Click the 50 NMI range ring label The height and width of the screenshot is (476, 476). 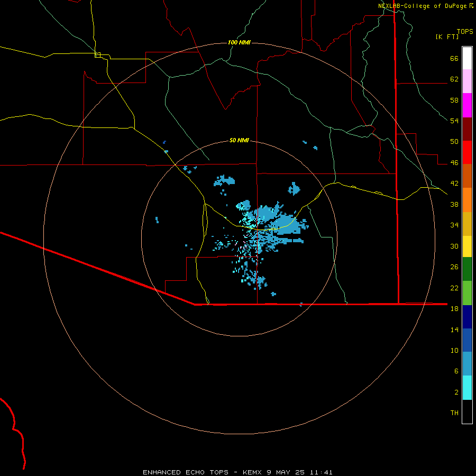pos(239,140)
